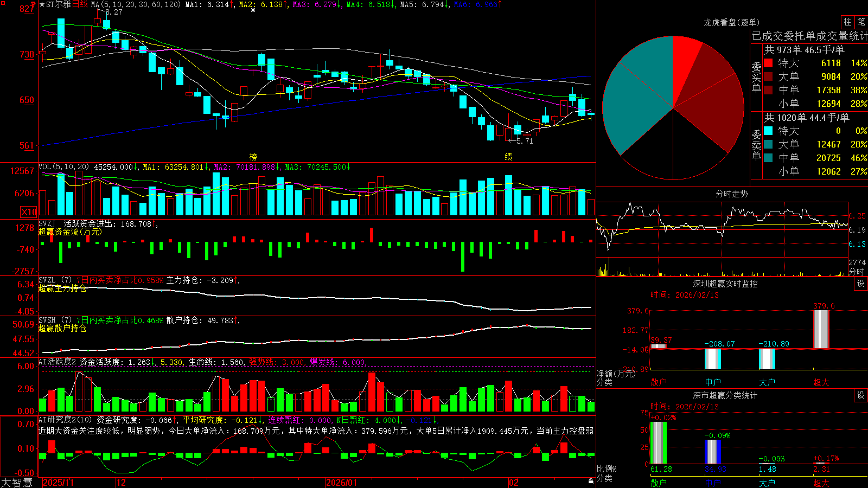868x488 pixels.
Task: Open 设 settings for 深圳超赢实时监控 panel
Action: pyautogui.click(x=861, y=284)
